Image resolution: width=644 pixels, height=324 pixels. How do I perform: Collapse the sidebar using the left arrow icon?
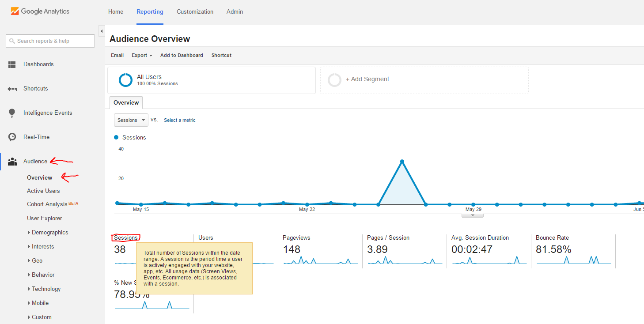tap(101, 31)
